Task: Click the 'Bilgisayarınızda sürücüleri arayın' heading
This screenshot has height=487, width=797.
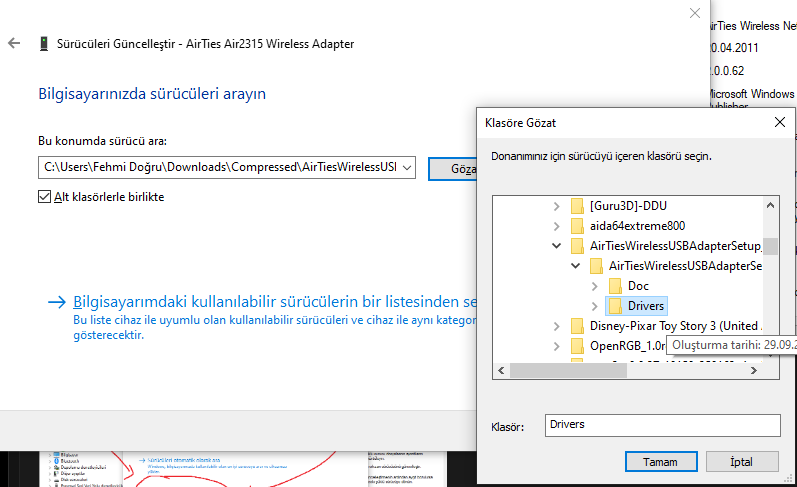Action: [x=152, y=94]
